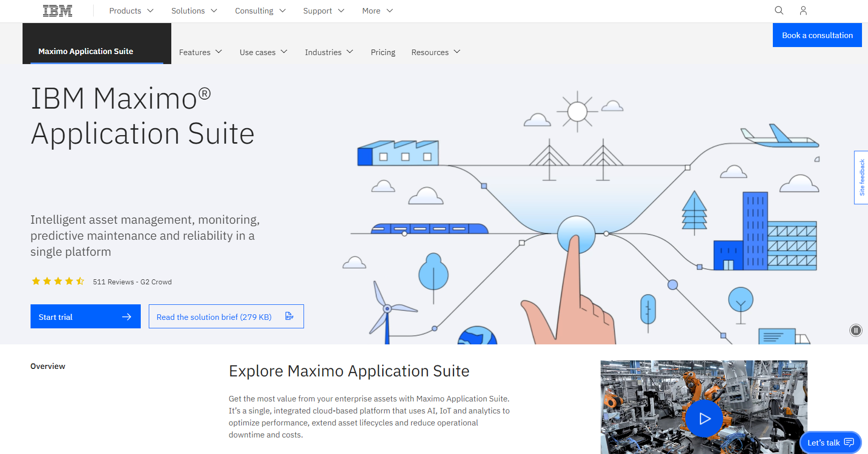Viewport: 868px width, 454px height.
Task: Expand the Solutions menu
Action: (x=194, y=11)
